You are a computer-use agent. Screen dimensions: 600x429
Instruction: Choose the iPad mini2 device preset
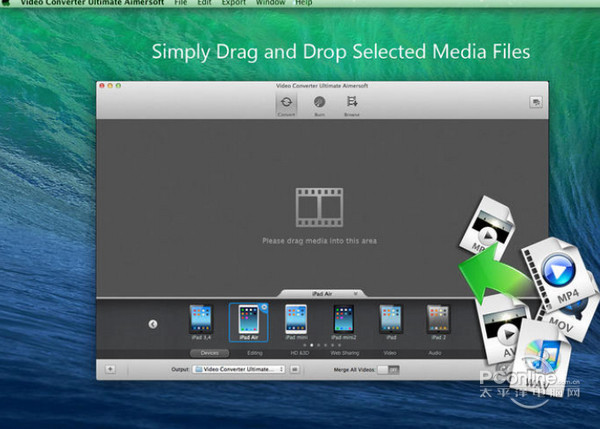pyautogui.click(x=344, y=322)
